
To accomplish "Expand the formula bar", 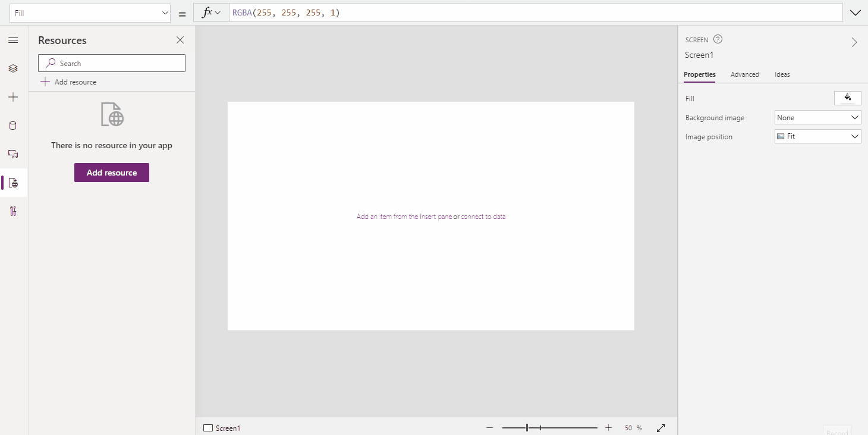I will click(x=855, y=12).
